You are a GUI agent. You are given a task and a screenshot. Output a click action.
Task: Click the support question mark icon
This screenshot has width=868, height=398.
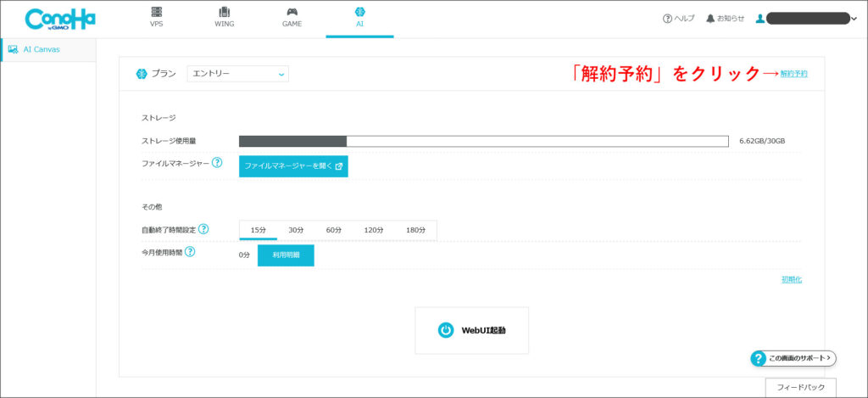(758, 359)
